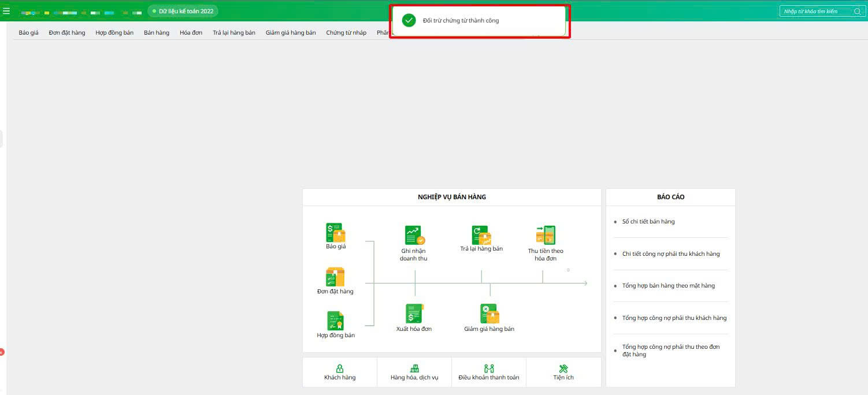Screen dimensions: 868x395
Task: Switch to the Bán hàng tab
Action: (157, 33)
